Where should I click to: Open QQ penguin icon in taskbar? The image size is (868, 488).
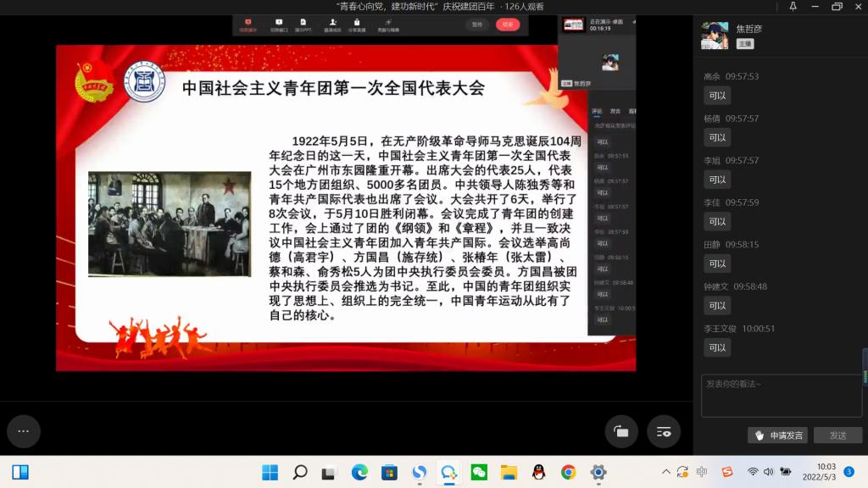coord(538,472)
